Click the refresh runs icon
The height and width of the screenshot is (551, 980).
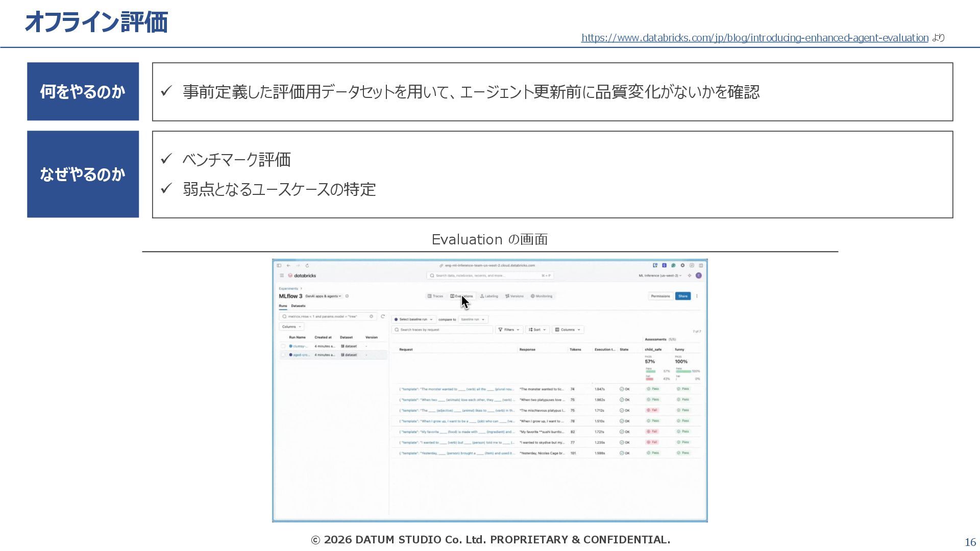383,316
